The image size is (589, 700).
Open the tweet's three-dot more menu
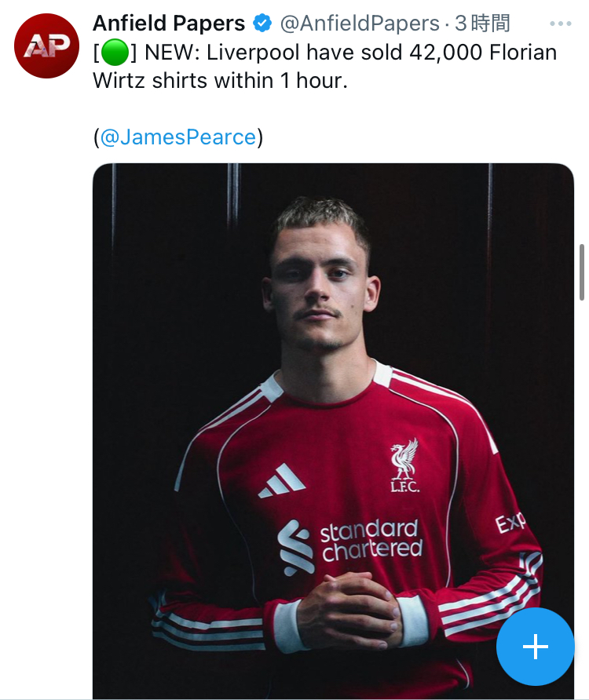point(561,24)
